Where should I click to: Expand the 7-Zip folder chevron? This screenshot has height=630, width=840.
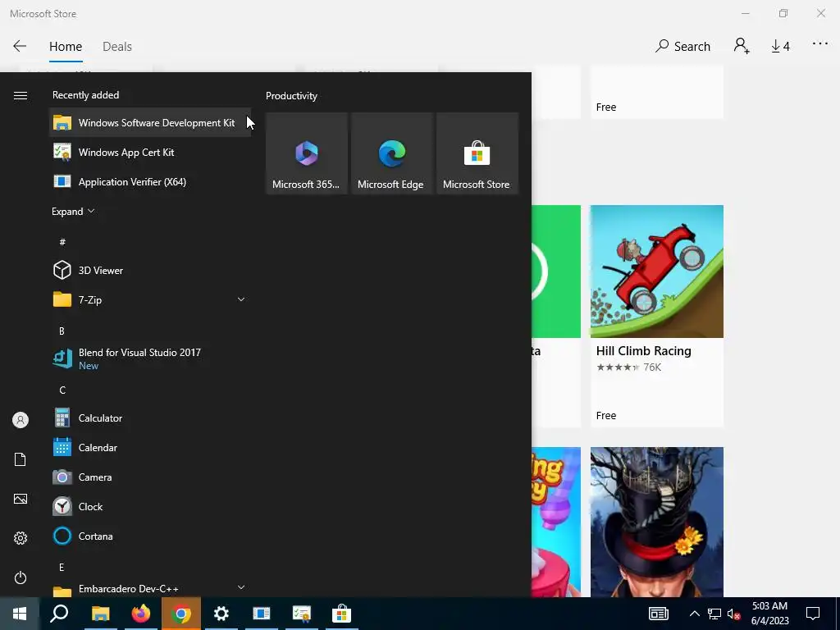[241, 299]
